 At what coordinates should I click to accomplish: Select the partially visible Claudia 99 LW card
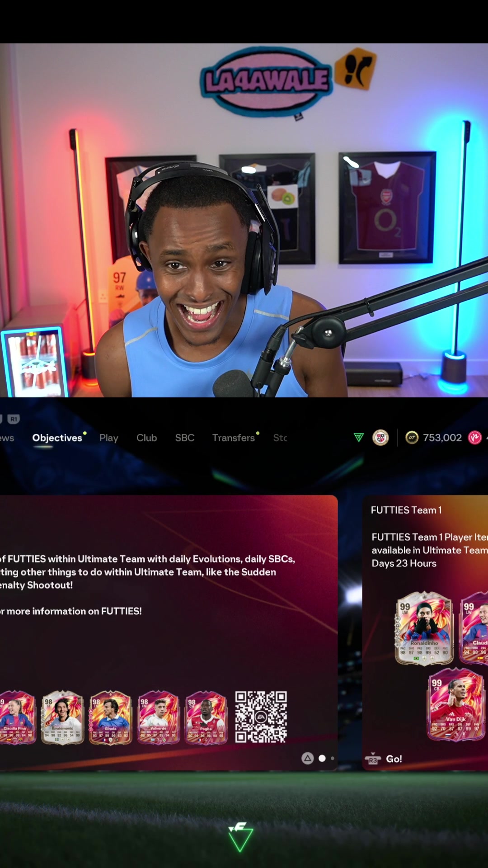pos(474,628)
